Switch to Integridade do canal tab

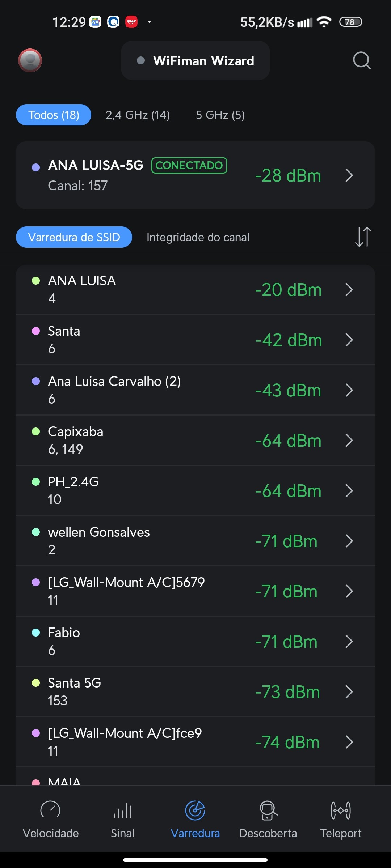[x=198, y=237]
